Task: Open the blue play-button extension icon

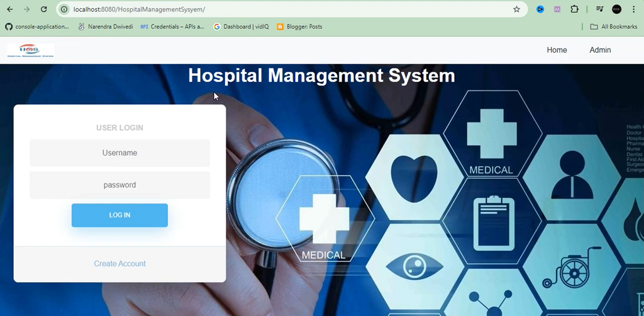Action: [x=540, y=9]
